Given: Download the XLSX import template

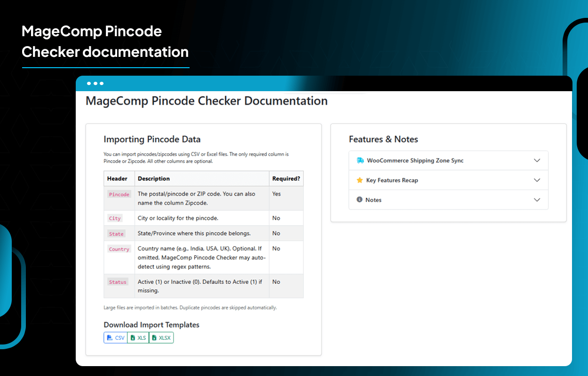Looking at the screenshot, I should [161, 337].
